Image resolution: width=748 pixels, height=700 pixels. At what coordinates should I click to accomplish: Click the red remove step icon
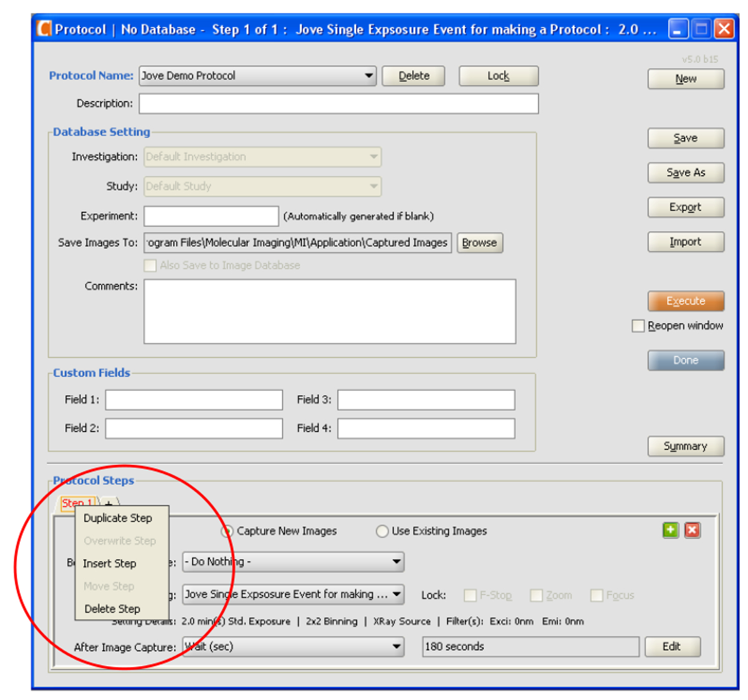click(x=693, y=530)
